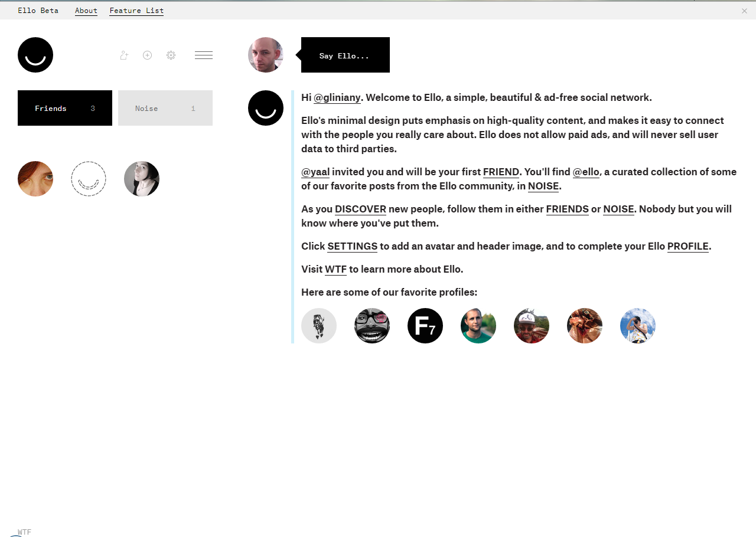756x537 pixels.
Task: Click the DISCOVER link in welcome text
Action: pyautogui.click(x=360, y=209)
